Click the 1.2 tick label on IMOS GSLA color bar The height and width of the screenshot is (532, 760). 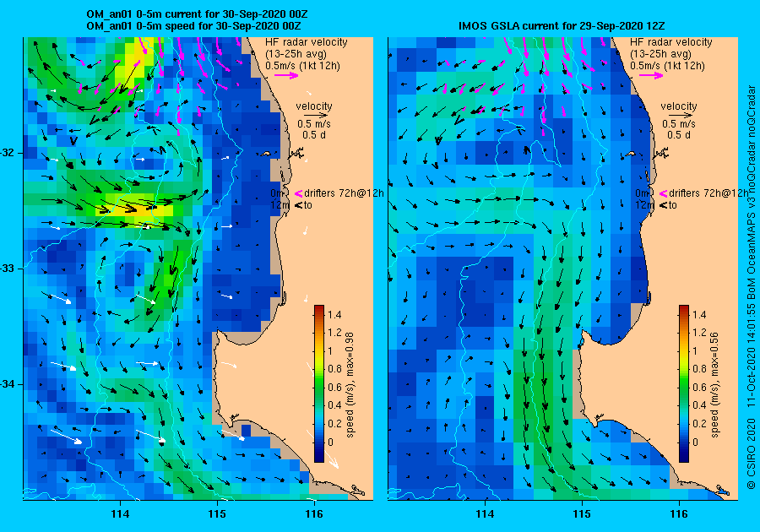pos(699,333)
